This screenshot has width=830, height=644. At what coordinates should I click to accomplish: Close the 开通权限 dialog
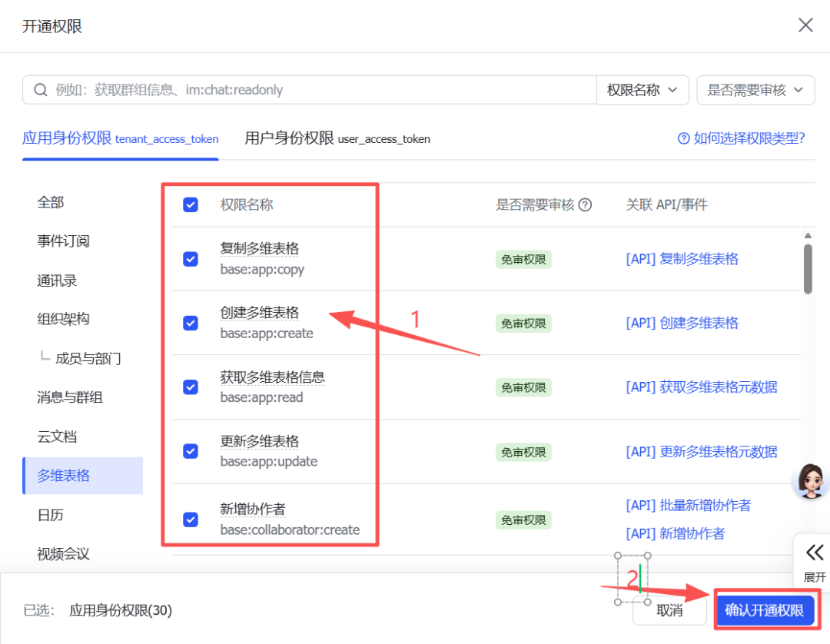805,25
